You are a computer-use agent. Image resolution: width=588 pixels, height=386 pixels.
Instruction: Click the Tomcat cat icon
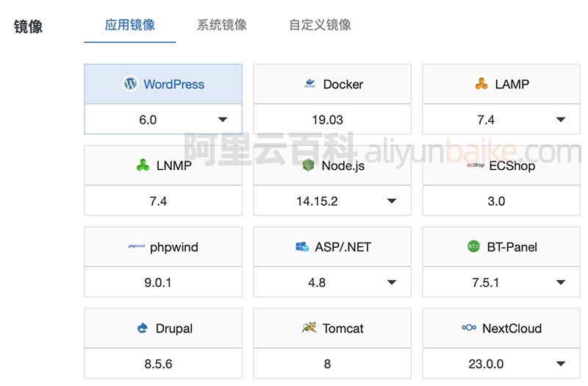click(309, 327)
